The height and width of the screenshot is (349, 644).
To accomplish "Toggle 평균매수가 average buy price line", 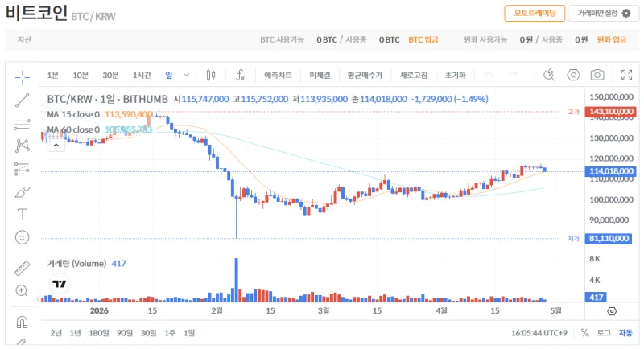I will [365, 75].
